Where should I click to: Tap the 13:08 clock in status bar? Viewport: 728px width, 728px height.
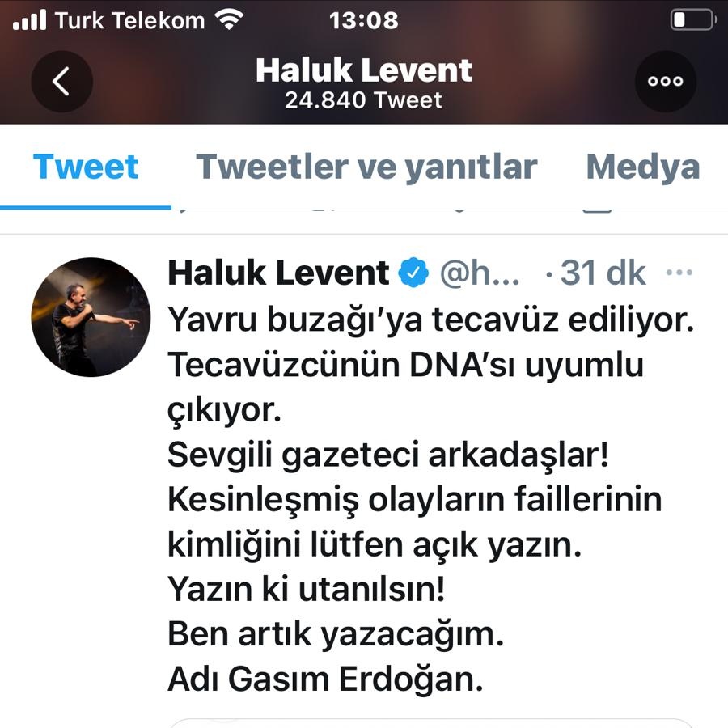click(x=363, y=20)
